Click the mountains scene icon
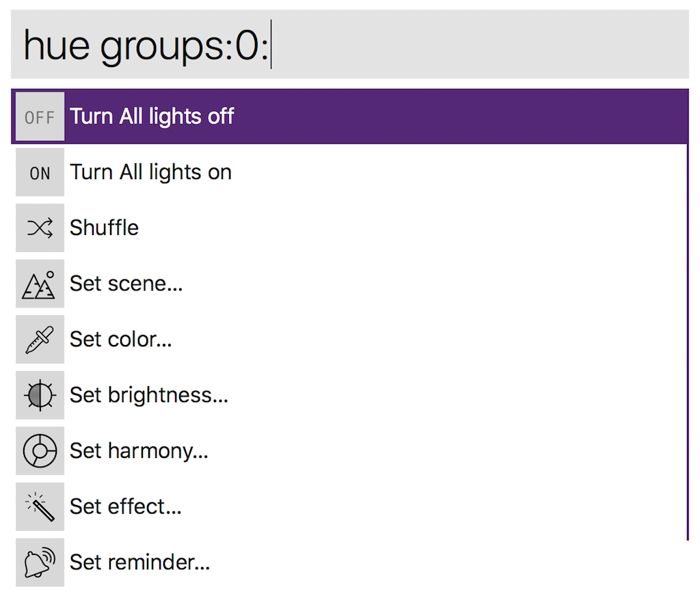 40,284
